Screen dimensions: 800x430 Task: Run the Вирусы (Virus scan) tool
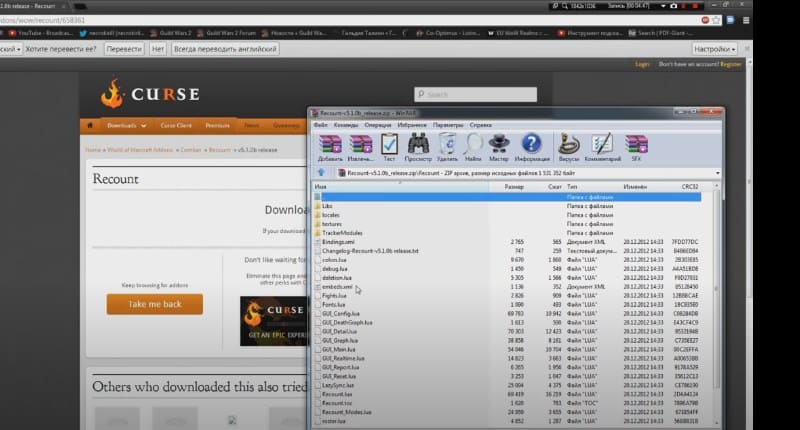[x=569, y=146]
